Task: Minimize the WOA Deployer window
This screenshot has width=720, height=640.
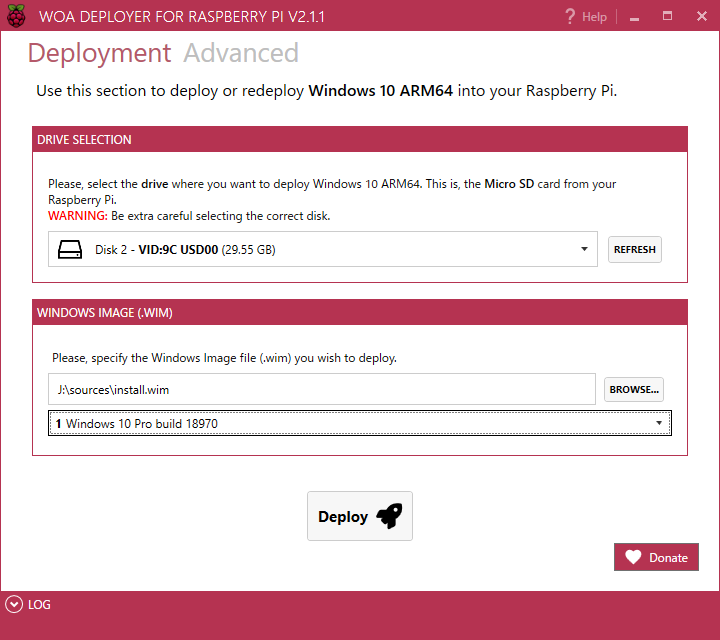Action: tap(635, 17)
